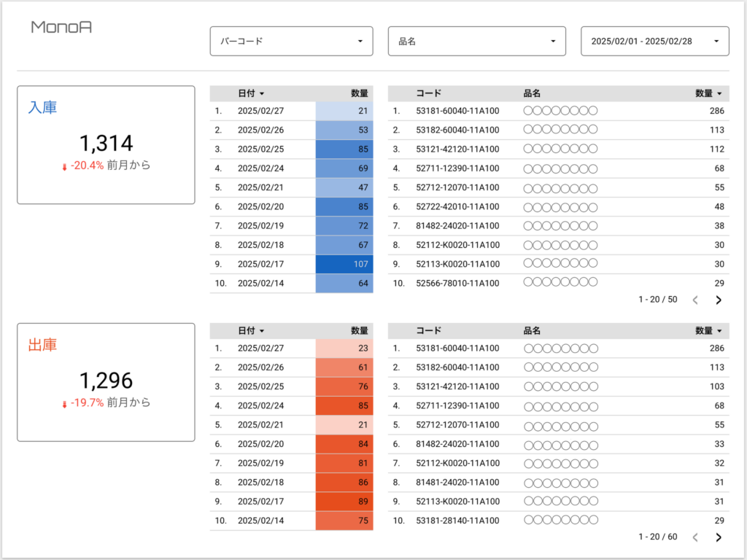Click sort arrow on 入庫 item 数量 column
The width and height of the screenshot is (747, 560).
(x=719, y=93)
